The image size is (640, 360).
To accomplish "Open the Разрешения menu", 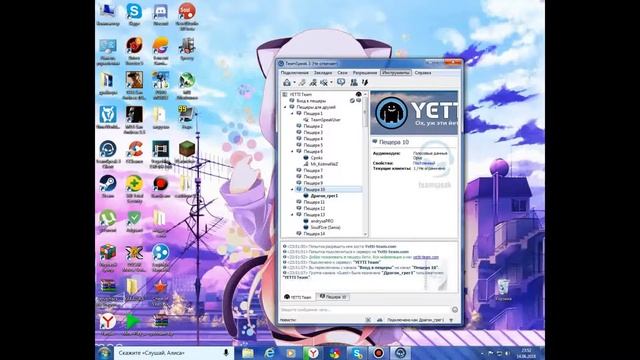I will pyautogui.click(x=365, y=73).
